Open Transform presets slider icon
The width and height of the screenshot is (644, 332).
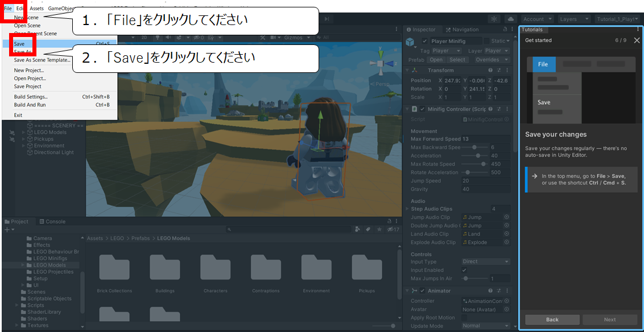[498, 70]
